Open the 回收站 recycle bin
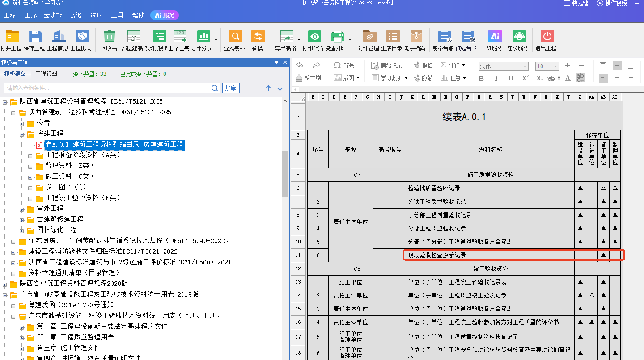 click(x=109, y=41)
